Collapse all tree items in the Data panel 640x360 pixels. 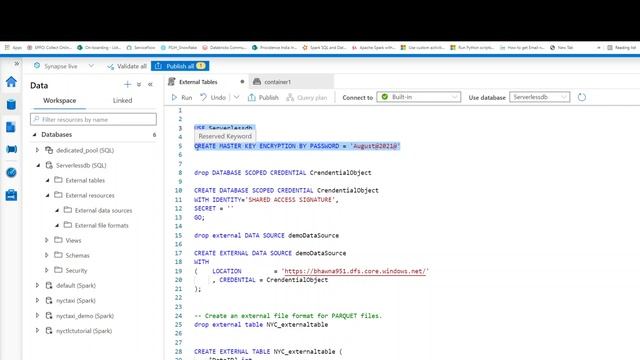pos(139,84)
